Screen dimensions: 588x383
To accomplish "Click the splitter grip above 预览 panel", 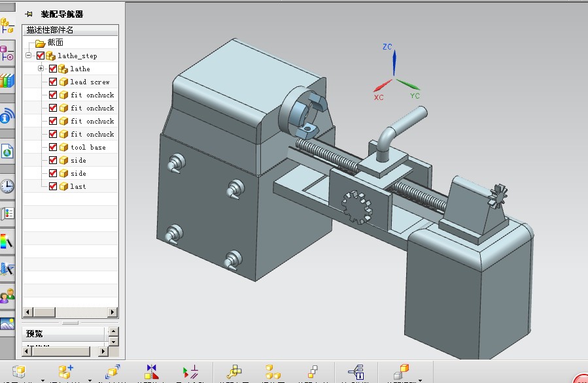I will pyautogui.click(x=70, y=323).
